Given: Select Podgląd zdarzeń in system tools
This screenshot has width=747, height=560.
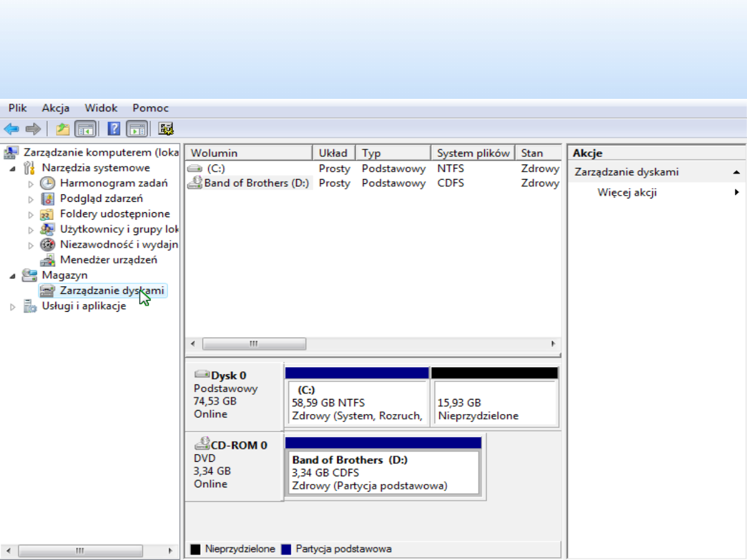Looking at the screenshot, I should [x=101, y=198].
